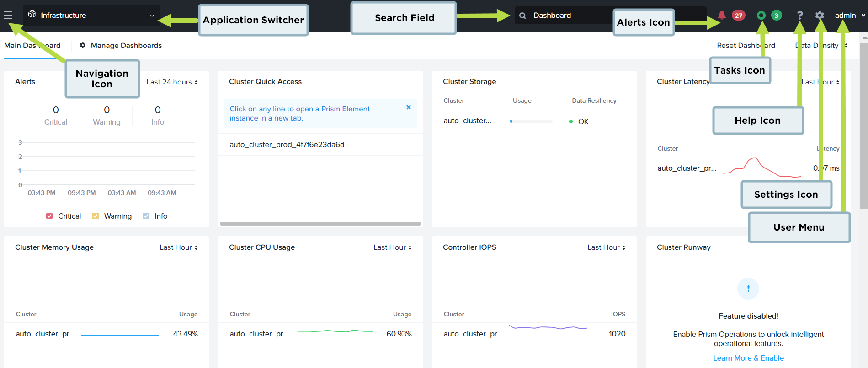Image resolution: width=868 pixels, height=368 pixels.
Task: Open the Last 24 hours dropdown
Action: coord(172,82)
